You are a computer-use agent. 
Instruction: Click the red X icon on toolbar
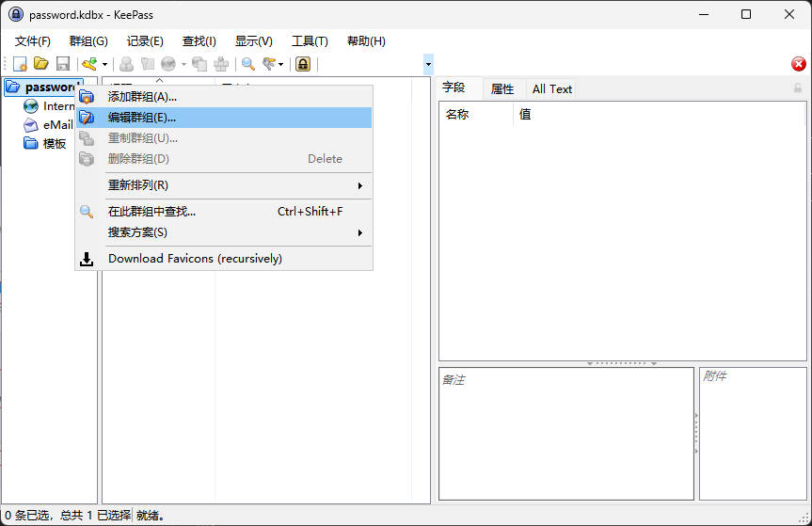[x=799, y=64]
